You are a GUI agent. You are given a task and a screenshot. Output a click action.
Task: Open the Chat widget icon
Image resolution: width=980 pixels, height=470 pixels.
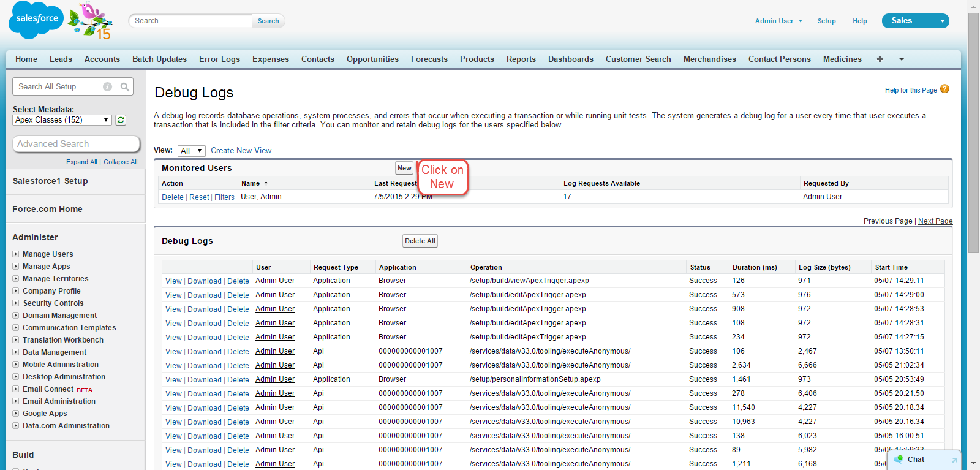pos(899,460)
